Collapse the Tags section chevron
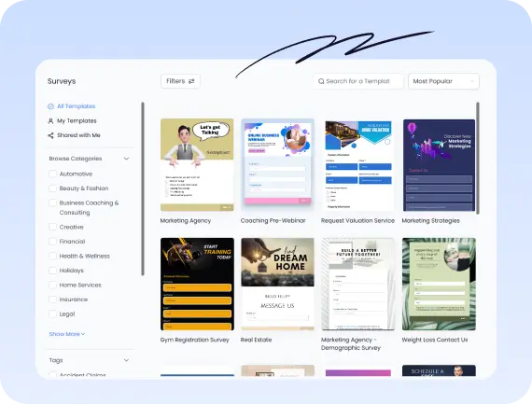Image resolution: width=532 pixels, height=404 pixels. coord(126,360)
